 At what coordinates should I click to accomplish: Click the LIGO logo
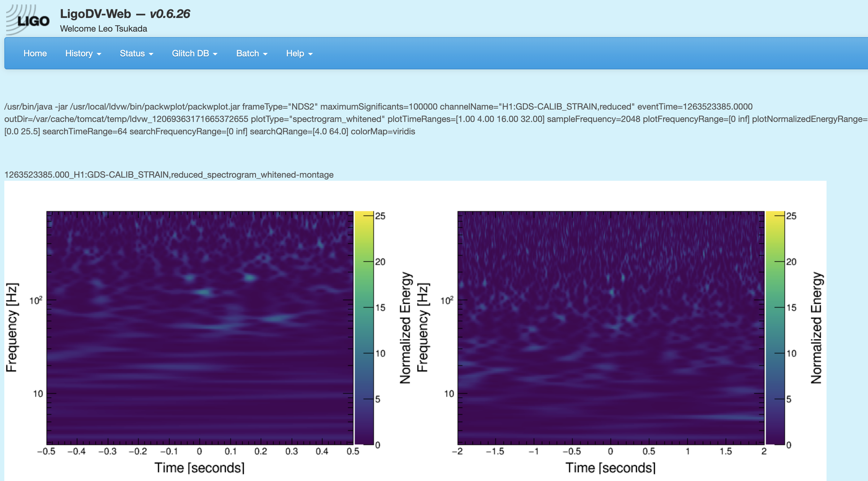click(x=28, y=19)
